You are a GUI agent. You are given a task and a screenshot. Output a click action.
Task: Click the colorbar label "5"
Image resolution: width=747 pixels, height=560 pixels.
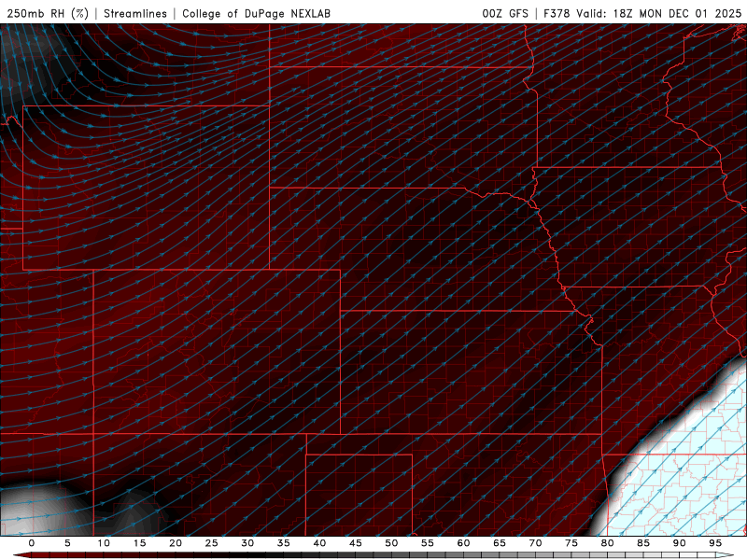[67, 543]
